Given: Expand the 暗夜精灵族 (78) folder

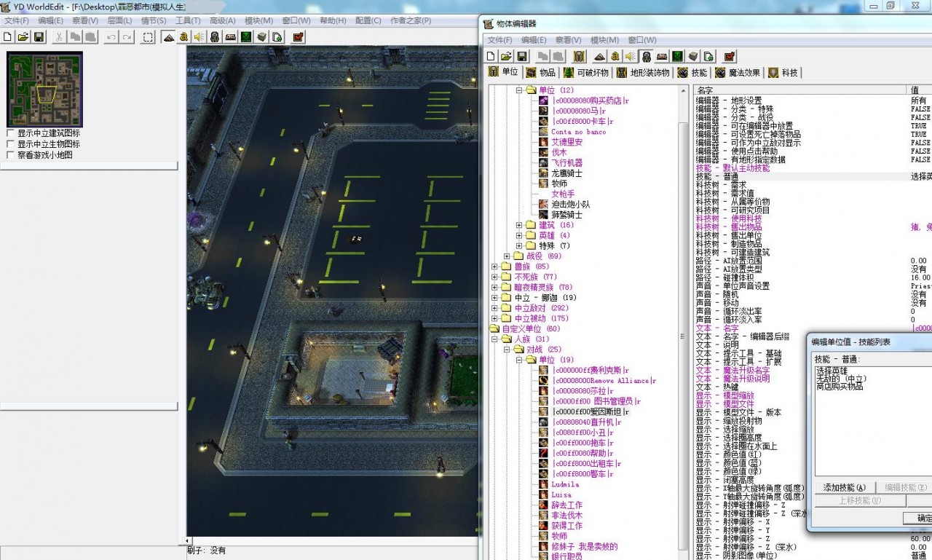Looking at the screenshot, I should pos(495,288).
